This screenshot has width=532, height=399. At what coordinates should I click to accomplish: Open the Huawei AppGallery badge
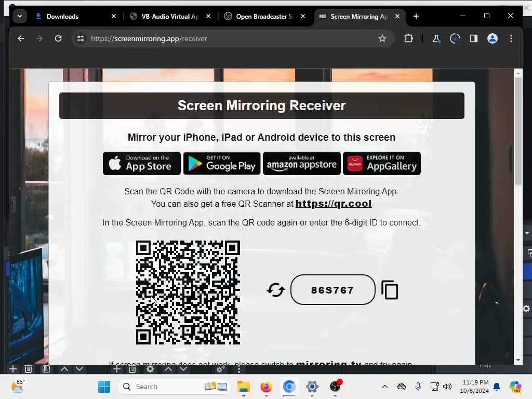pos(382,164)
